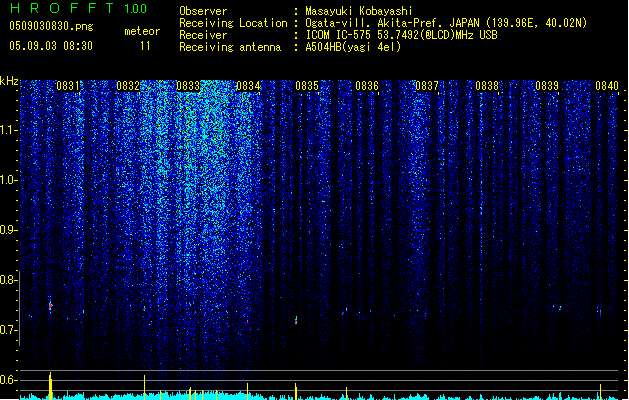
Task: Click the 0.7 kHz axis tick label
Action: click(x=8, y=330)
